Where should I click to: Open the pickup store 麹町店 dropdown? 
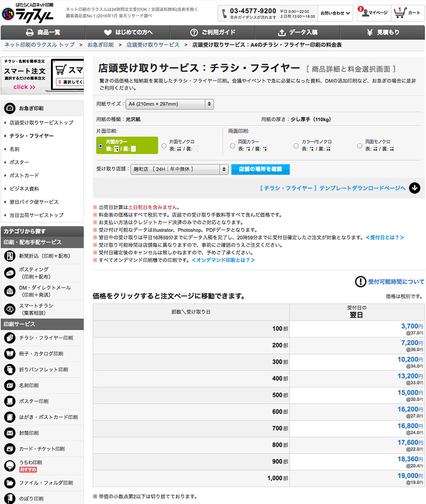point(180,169)
